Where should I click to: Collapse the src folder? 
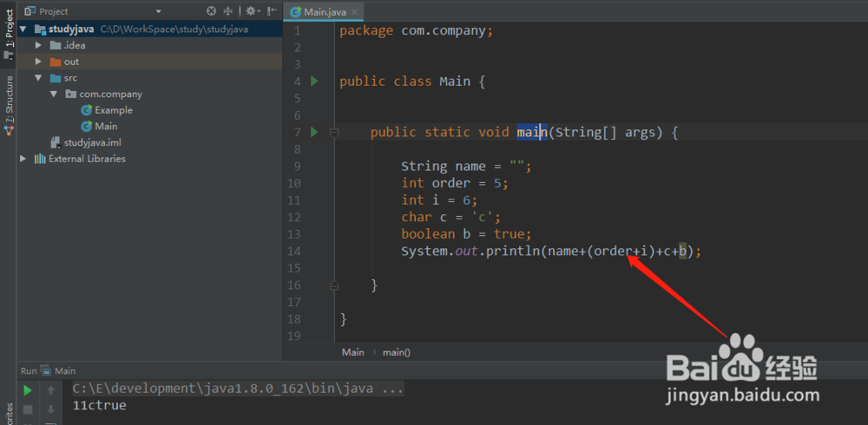pyautogui.click(x=38, y=78)
